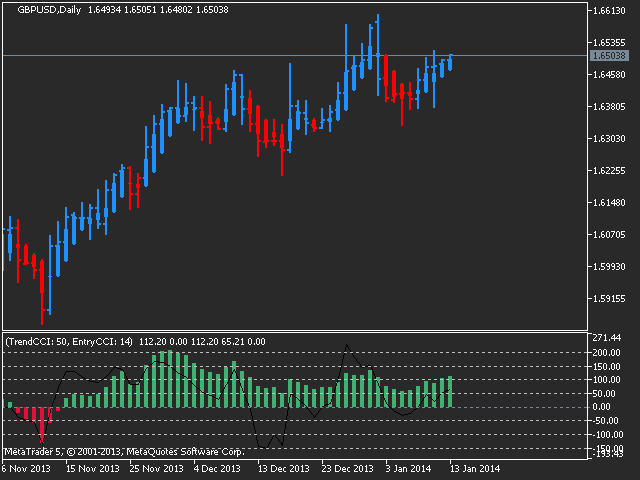Image resolution: width=640 pixels, height=480 pixels.
Task: Click the MetaTrader 5 copyright text
Action: coord(124,451)
